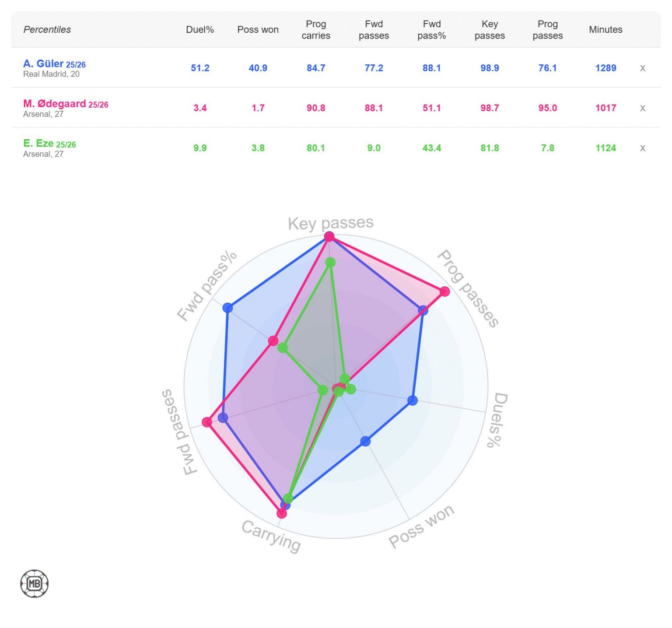Open A. Güler 25/26 player link
672x628 pixels.
[x=54, y=64]
